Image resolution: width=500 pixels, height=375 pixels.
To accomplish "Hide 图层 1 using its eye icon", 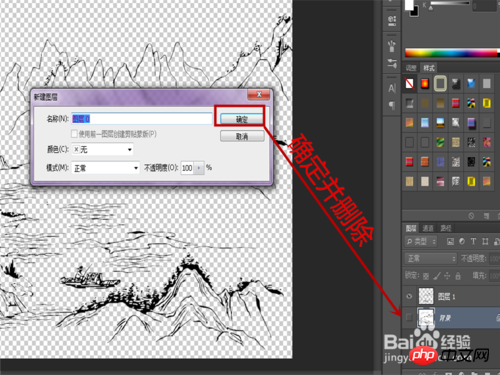I will click(409, 296).
